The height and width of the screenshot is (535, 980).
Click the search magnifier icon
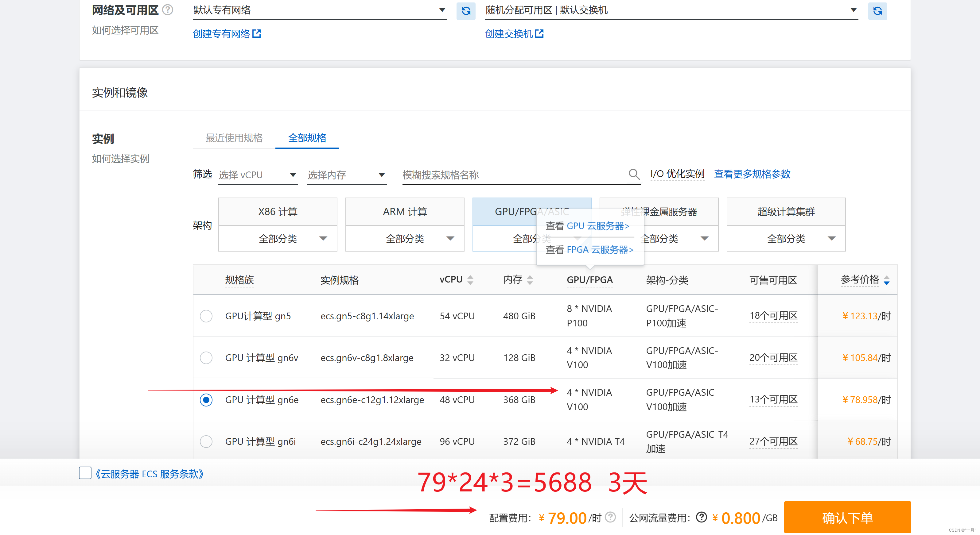(633, 175)
